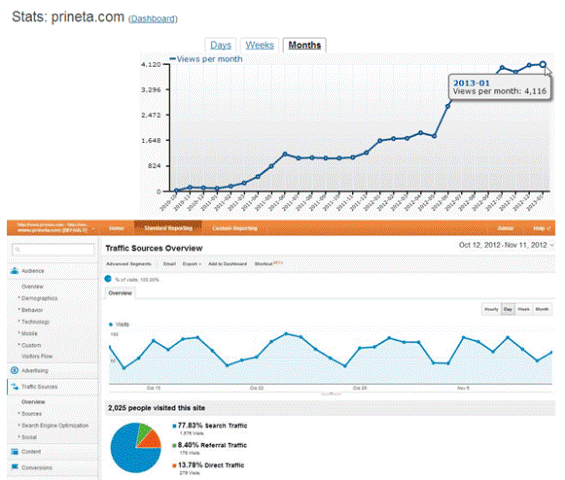
Task: Open the Dashboard link beside prineta.com
Action: click(x=153, y=19)
